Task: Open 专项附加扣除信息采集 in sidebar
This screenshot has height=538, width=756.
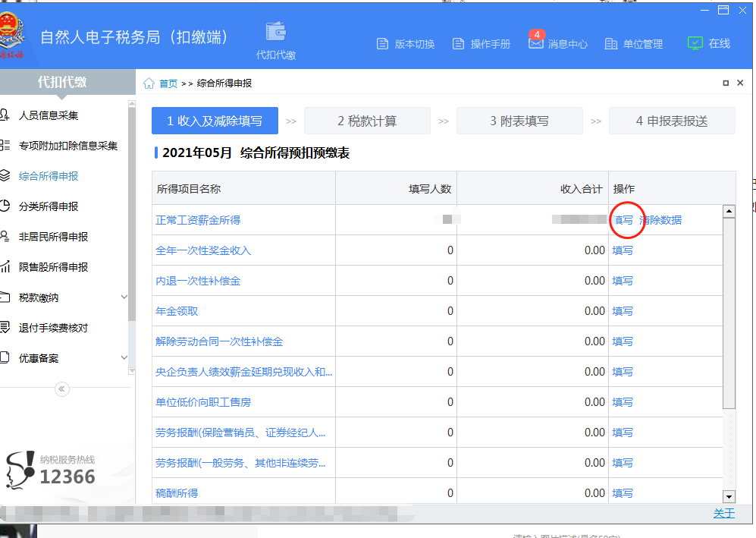Action: click(68, 146)
